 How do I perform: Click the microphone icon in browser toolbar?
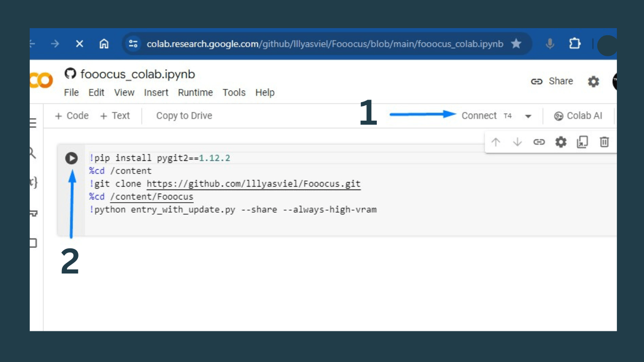(x=550, y=44)
